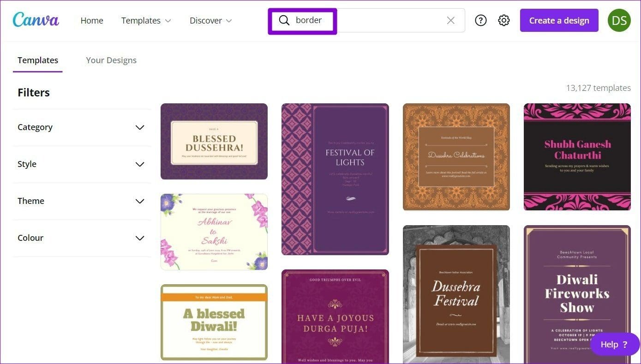The height and width of the screenshot is (364, 641).
Task: Open the Shubh Ganesh Chaturthi template
Action: pos(577,157)
